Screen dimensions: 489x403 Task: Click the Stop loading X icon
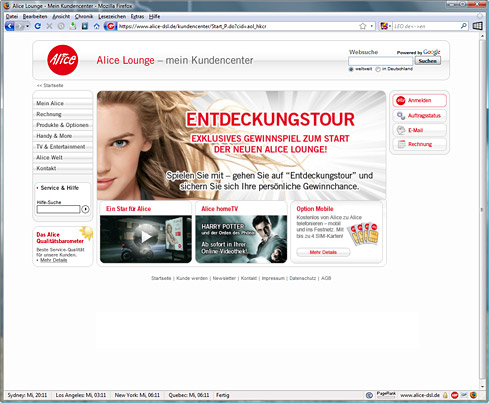click(x=49, y=26)
